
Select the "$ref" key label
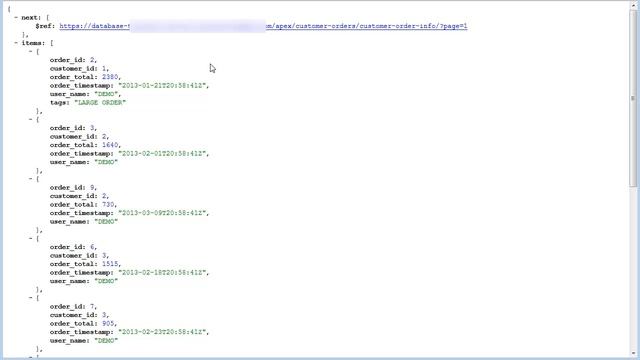[45, 26]
